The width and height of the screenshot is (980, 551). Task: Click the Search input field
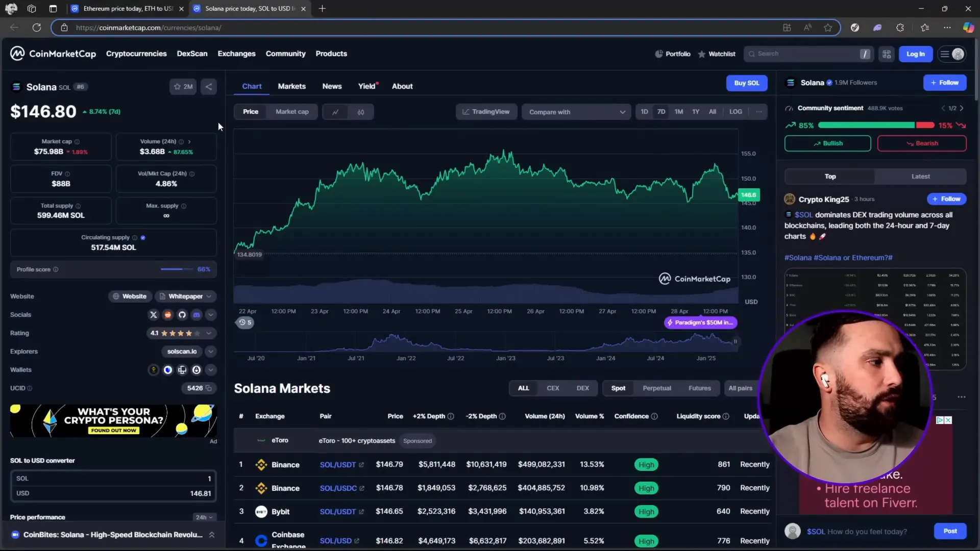[809, 54]
